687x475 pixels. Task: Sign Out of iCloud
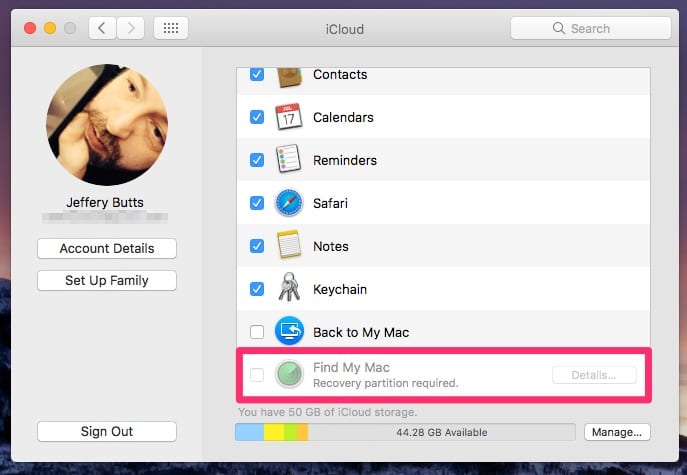point(107,432)
